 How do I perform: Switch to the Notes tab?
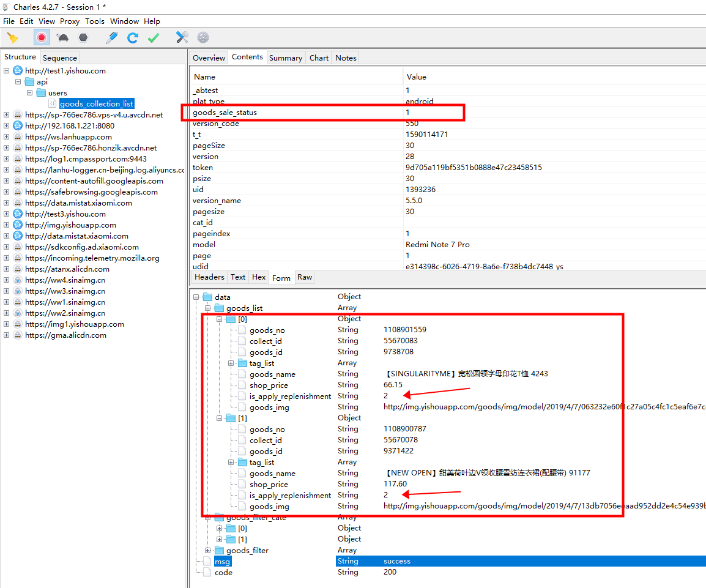346,58
